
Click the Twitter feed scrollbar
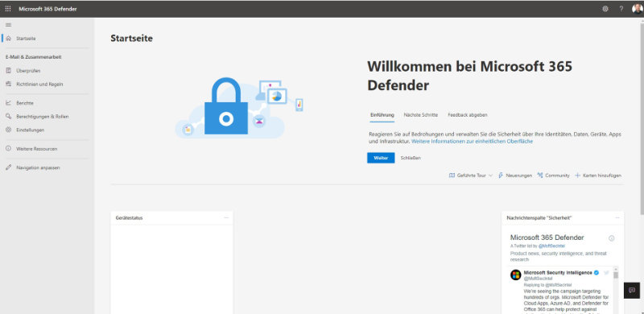click(615, 275)
